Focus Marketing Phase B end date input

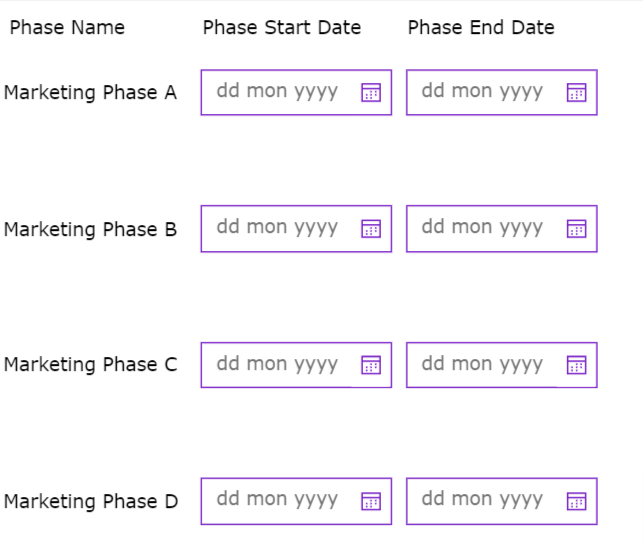(x=483, y=228)
